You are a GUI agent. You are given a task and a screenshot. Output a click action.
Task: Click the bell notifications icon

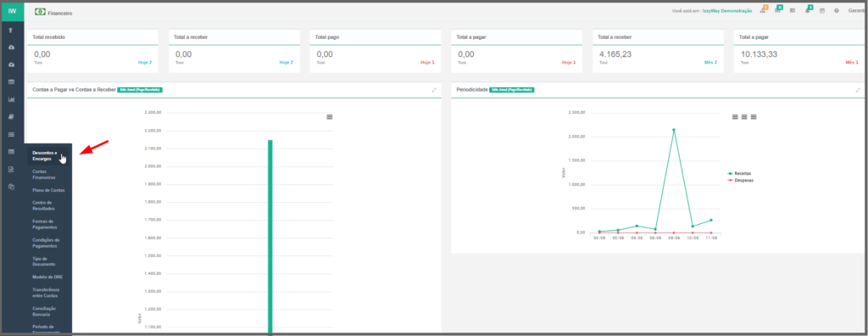pos(808,11)
